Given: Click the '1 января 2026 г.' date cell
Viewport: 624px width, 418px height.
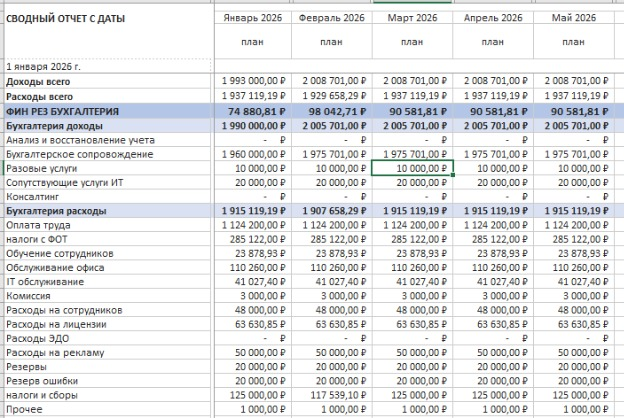Looking at the screenshot, I should click(45, 66).
